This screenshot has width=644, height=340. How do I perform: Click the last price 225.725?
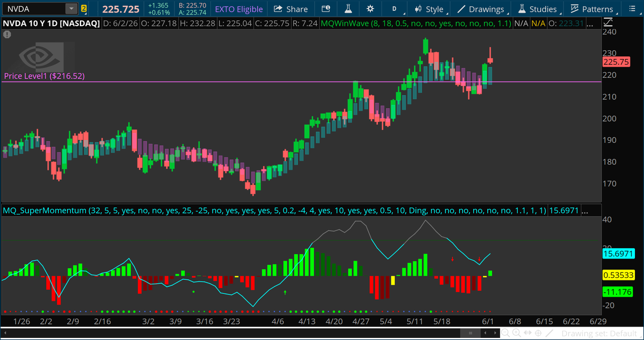coord(121,9)
